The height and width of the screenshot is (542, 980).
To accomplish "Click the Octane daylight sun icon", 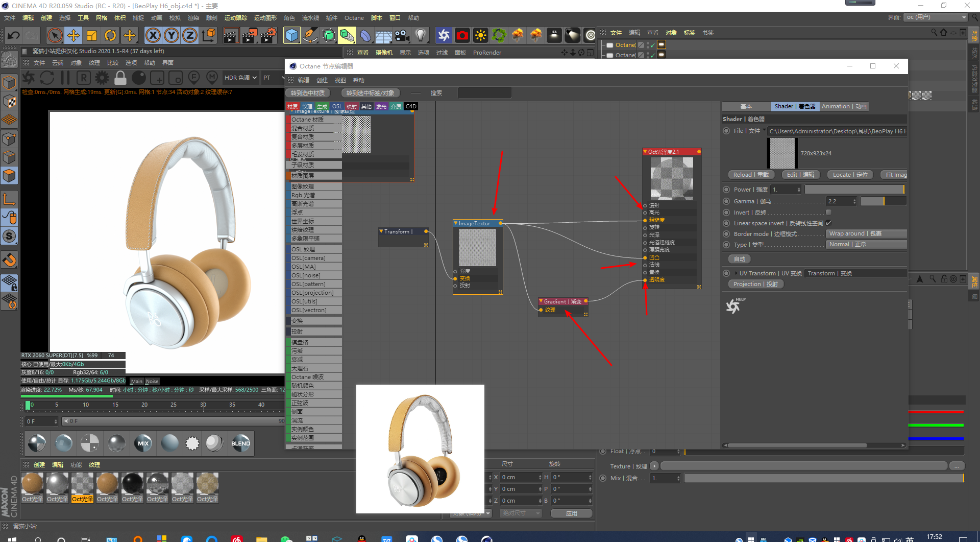I will point(480,35).
